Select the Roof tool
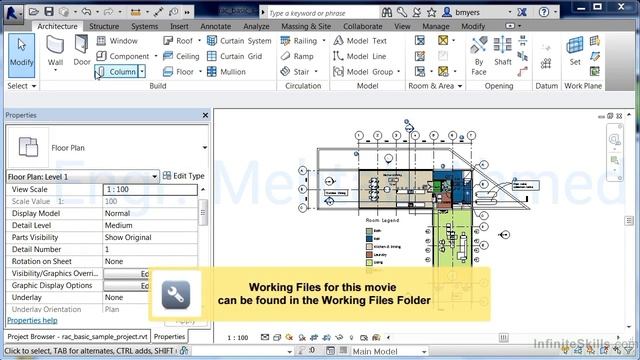Image resolution: width=640 pixels, height=360 pixels. (178, 41)
